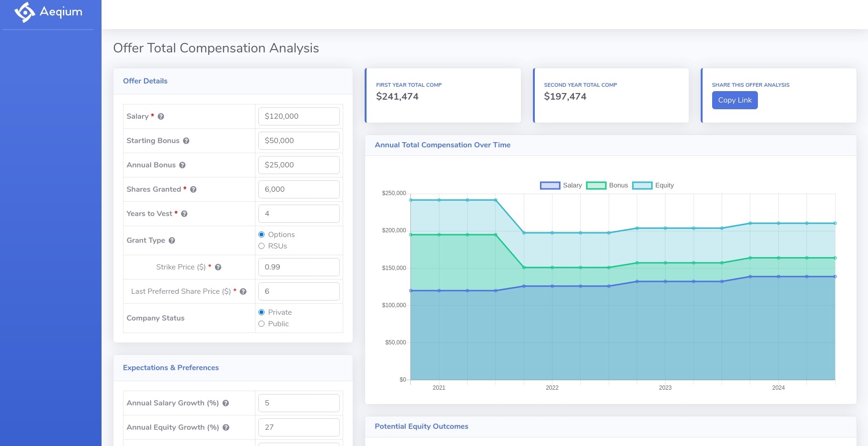This screenshot has width=868, height=446.
Task: Click the Expectations & Preferences heading
Action: point(171,368)
